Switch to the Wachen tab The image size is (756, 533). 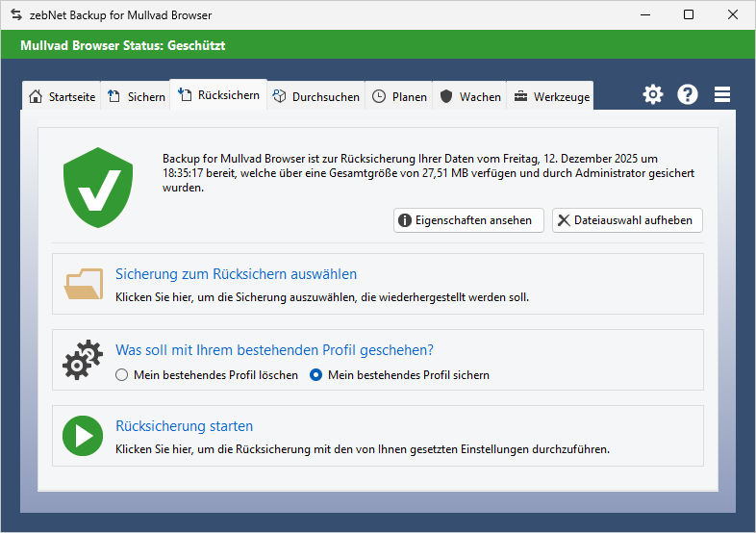click(x=470, y=97)
